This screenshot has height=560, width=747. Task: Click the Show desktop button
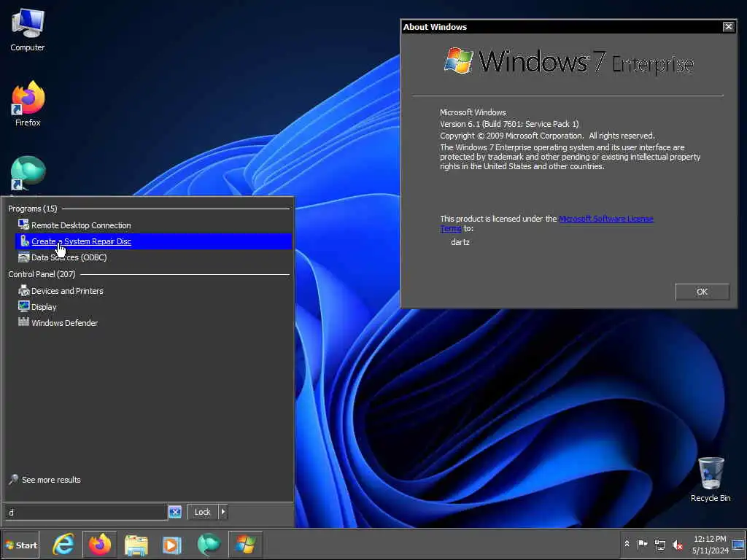click(x=739, y=544)
